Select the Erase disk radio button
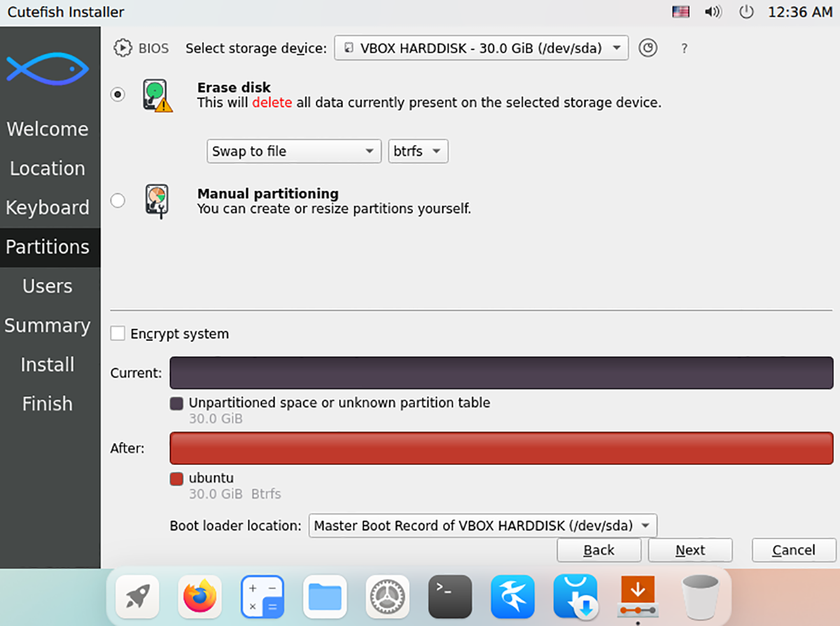Screen dimensions: 840x626 pos(118,95)
